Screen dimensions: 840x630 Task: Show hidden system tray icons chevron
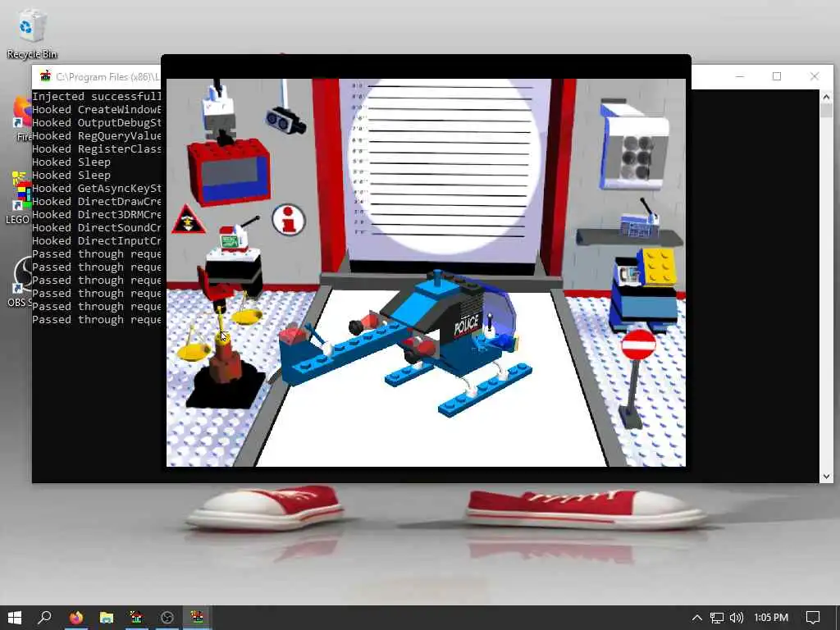[697, 618]
